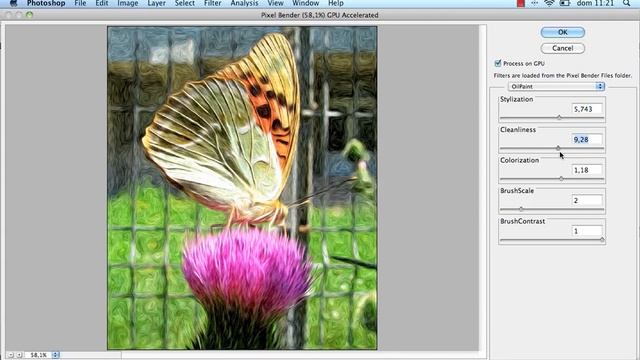640x360 pixels.
Task: Click the Cleanliness label
Action: (x=518, y=129)
